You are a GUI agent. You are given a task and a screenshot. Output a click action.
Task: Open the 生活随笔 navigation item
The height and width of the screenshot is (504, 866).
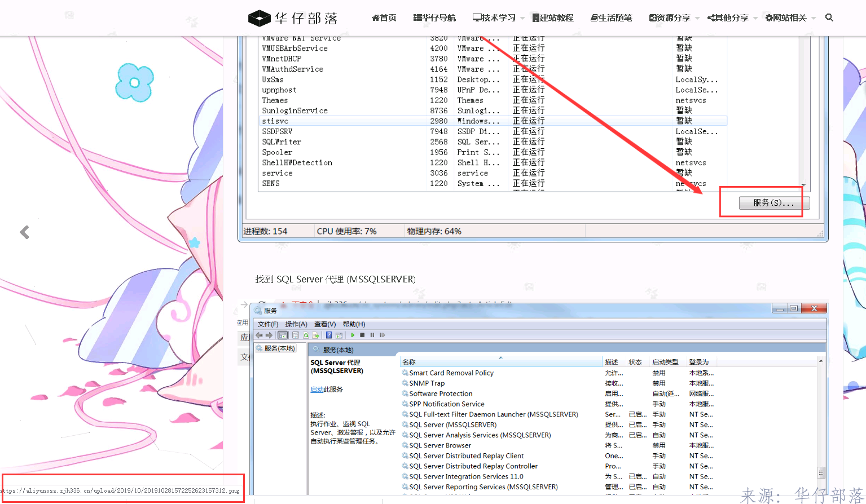612,18
